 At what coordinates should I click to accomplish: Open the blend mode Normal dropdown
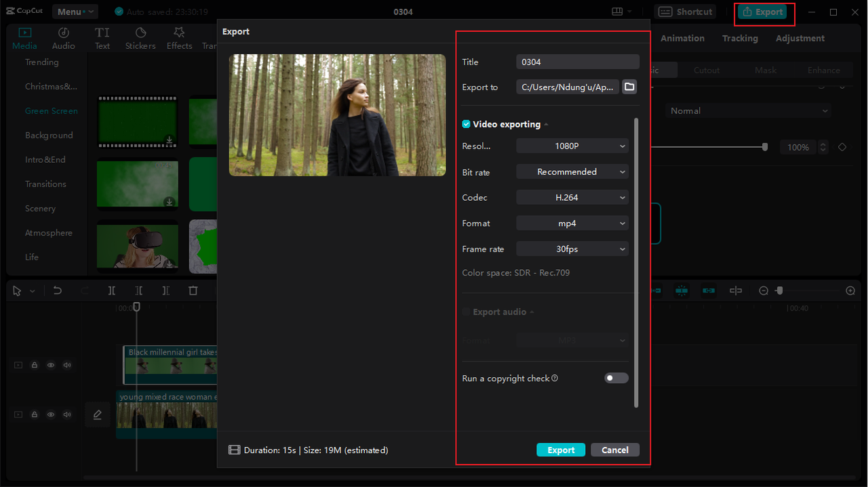pyautogui.click(x=748, y=111)
